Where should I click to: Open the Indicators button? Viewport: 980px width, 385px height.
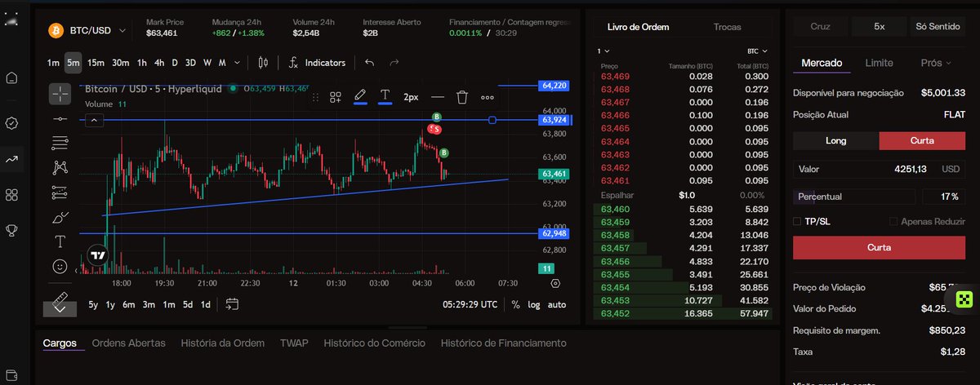[x=317, y=63]
